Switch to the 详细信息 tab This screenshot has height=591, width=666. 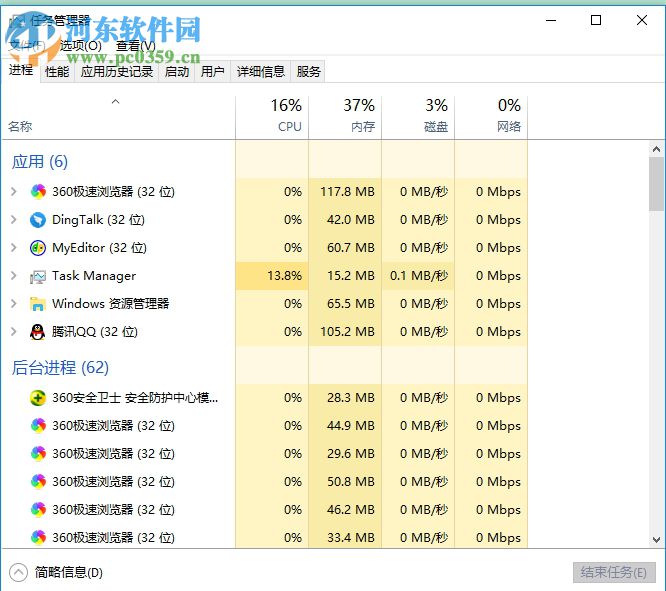[261, 71]
